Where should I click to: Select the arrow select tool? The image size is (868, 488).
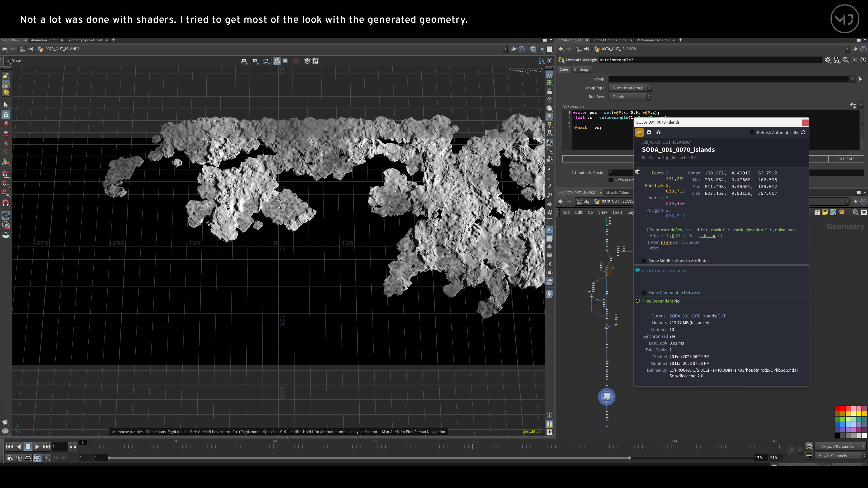(6, 105)
